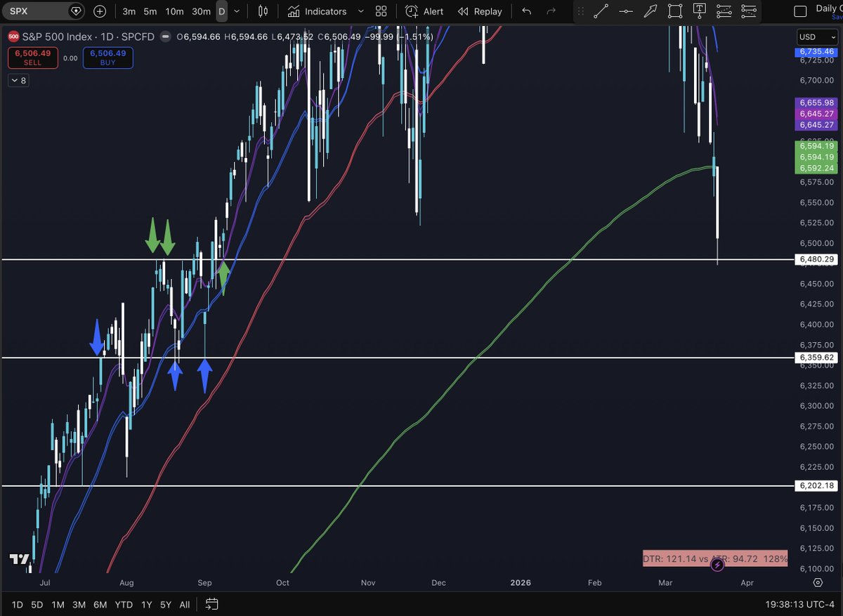Set date range to 1M
The width and height of the screenshot is (843, 616).
[58, 604]
